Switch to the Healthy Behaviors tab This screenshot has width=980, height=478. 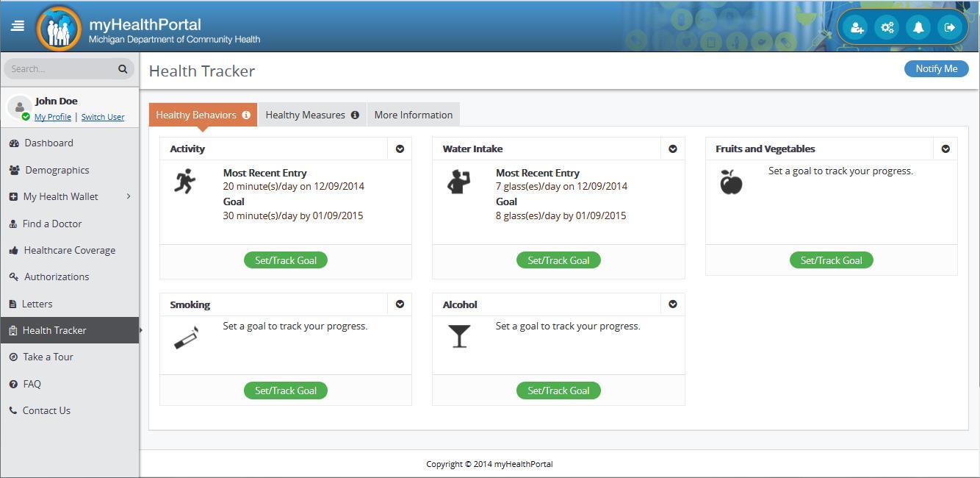[203, 115]
